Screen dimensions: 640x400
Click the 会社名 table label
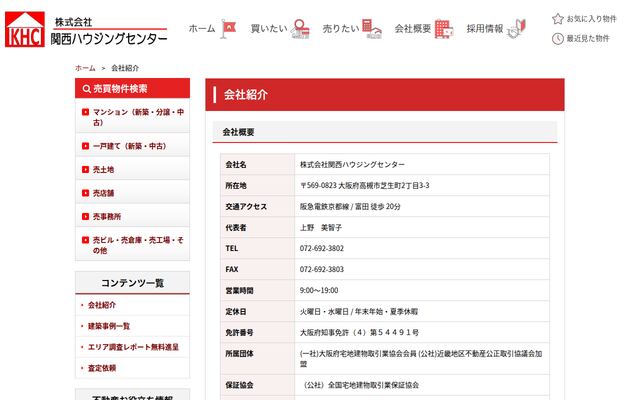236,164
